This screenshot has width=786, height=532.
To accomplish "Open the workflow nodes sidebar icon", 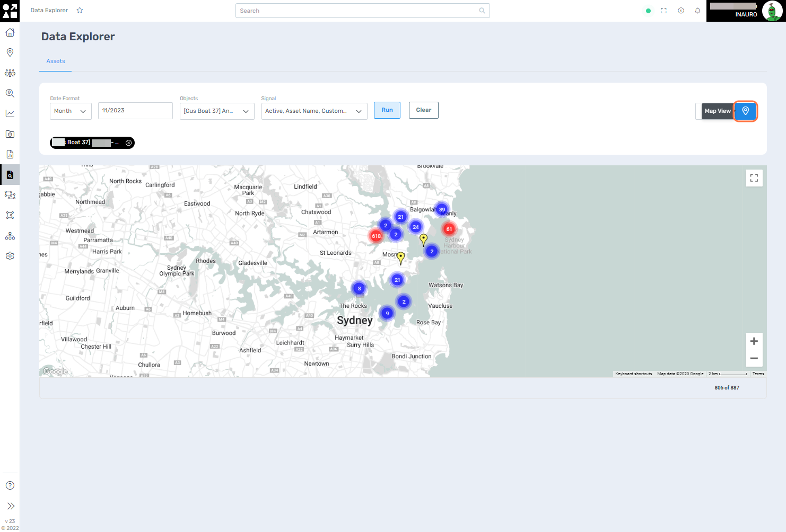I will pos(10,195).
